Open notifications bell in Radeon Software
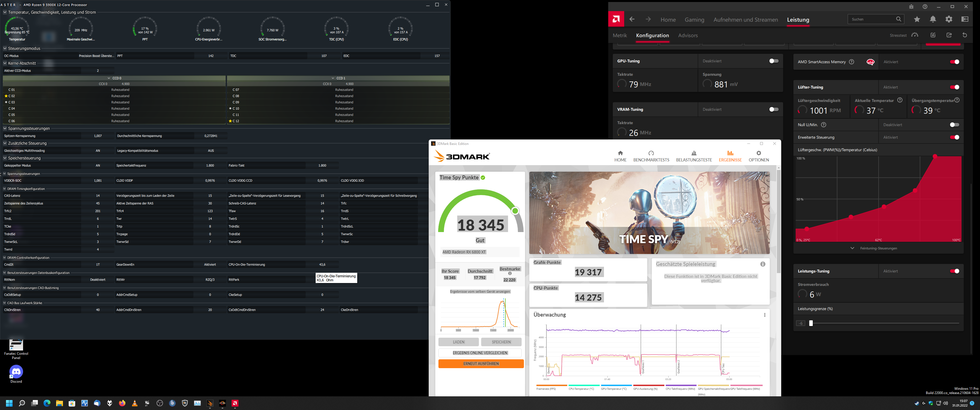Image resolution: width=980 pixels, height=410 pixels. pos(933,19)
